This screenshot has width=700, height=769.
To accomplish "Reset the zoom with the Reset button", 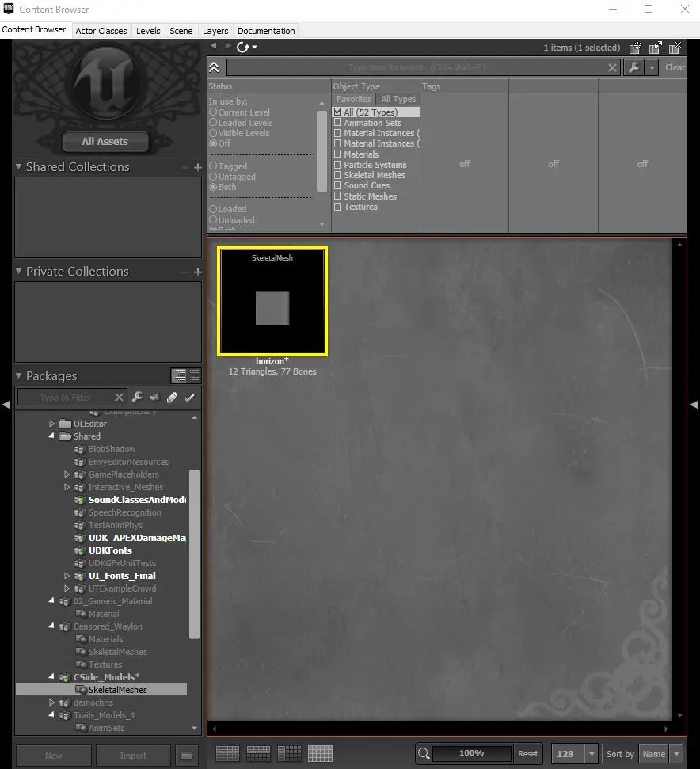I will click(x=527, y=754).
